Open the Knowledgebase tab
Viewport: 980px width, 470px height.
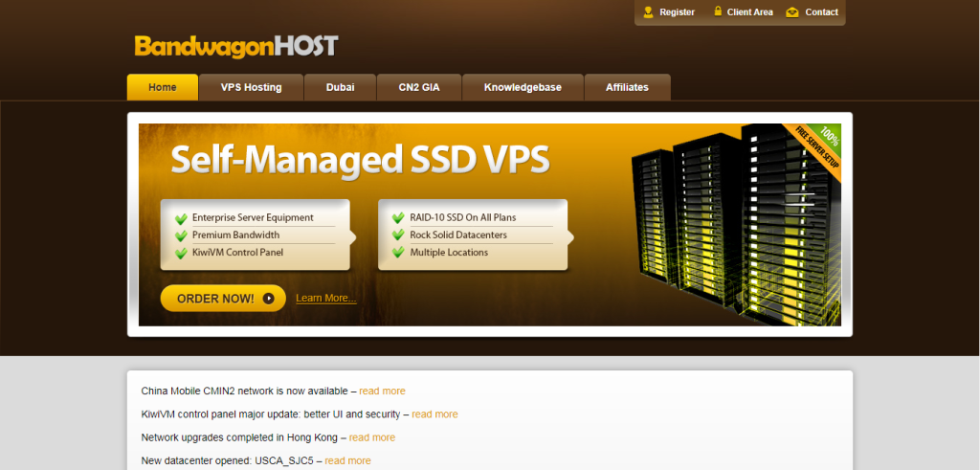(523, 87)
